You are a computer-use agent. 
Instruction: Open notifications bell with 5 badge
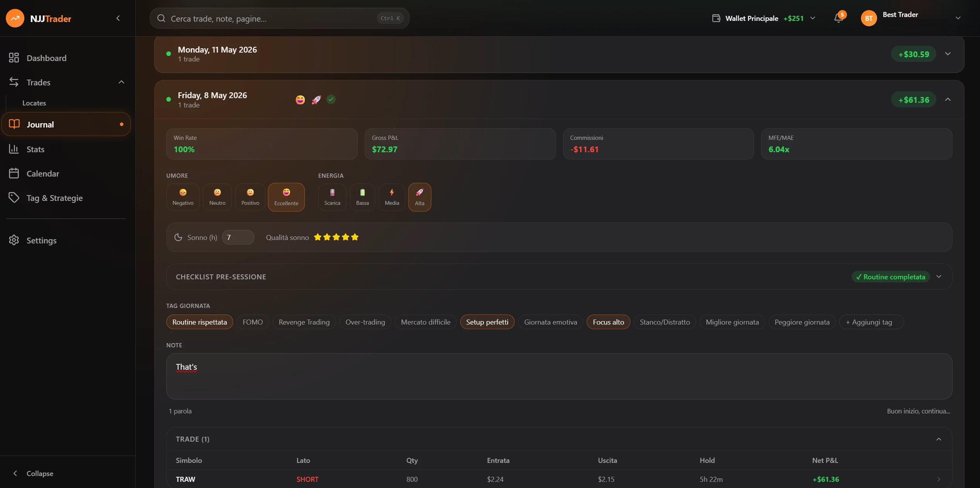coord(838,18)
